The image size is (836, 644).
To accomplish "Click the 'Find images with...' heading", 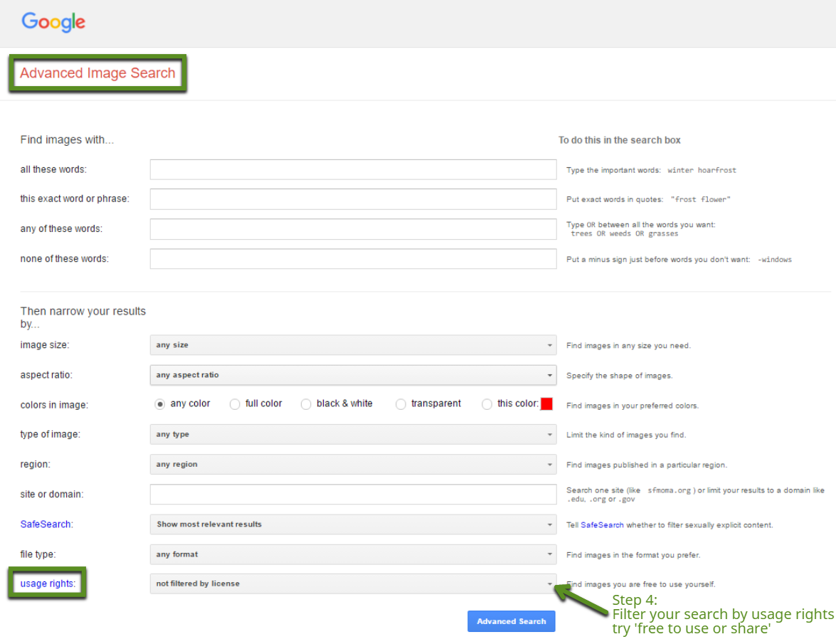I will [x=67, y=139].
